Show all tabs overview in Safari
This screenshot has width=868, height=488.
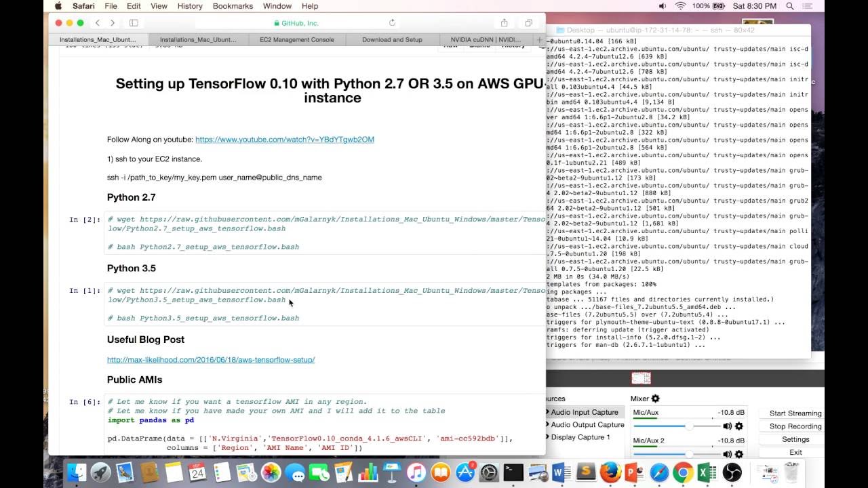(528, 23)
